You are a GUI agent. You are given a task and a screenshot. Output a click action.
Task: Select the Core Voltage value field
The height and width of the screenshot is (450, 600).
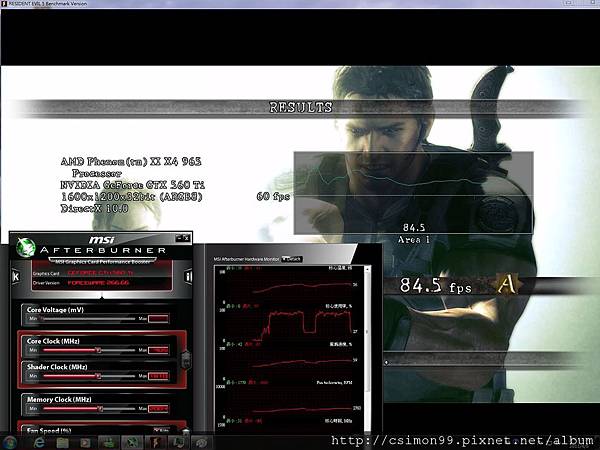pos(158,319)
